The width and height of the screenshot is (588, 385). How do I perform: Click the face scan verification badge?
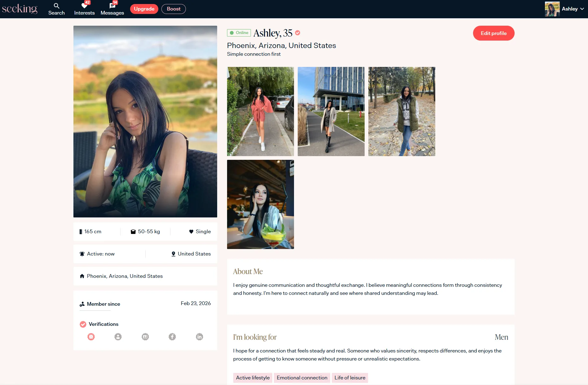tap(91, 337)
